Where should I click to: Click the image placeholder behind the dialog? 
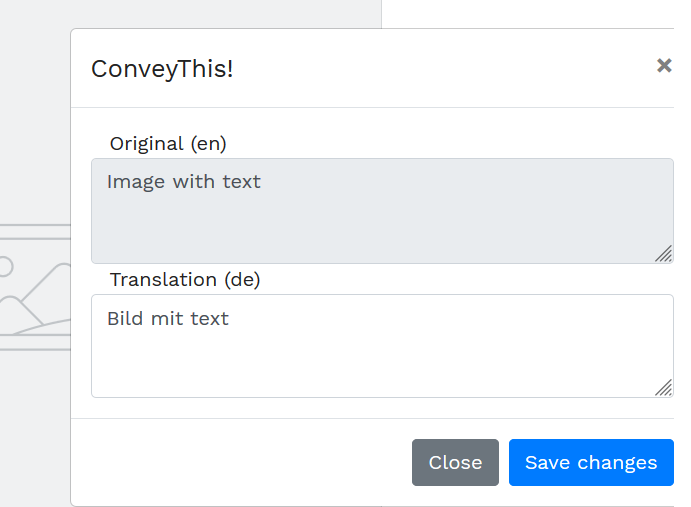tap(35, 287)
